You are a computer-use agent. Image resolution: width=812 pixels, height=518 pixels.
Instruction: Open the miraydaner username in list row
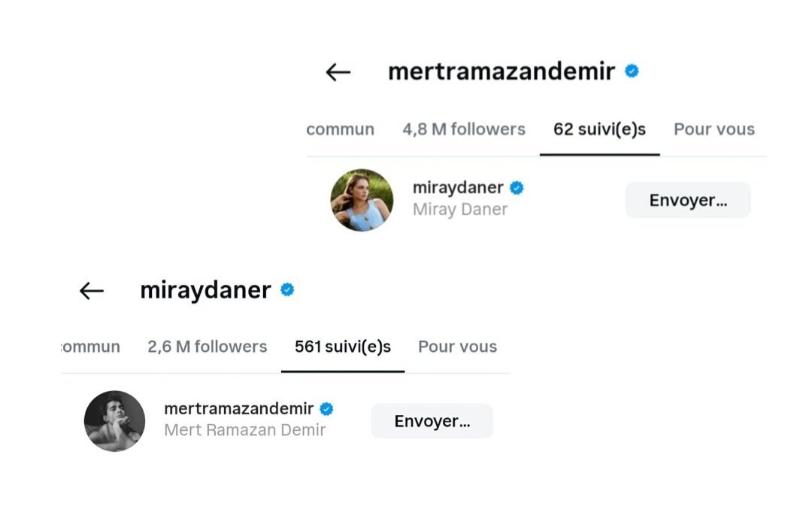[459, 188]
